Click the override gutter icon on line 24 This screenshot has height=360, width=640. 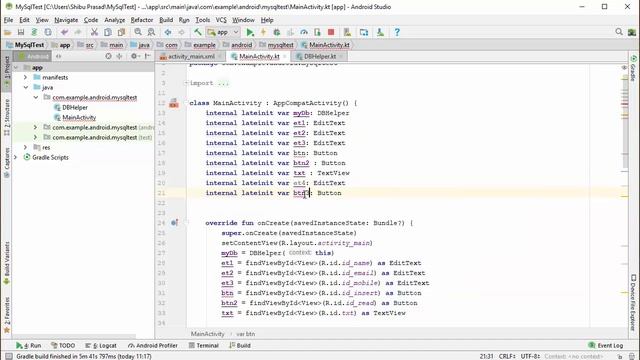[174, 223]
